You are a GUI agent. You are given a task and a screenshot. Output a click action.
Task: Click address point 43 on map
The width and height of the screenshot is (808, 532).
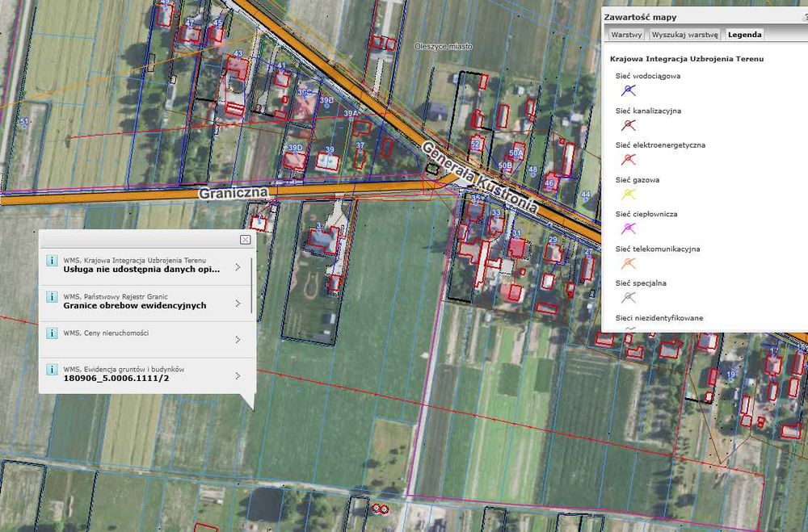(x=238, y=53)
